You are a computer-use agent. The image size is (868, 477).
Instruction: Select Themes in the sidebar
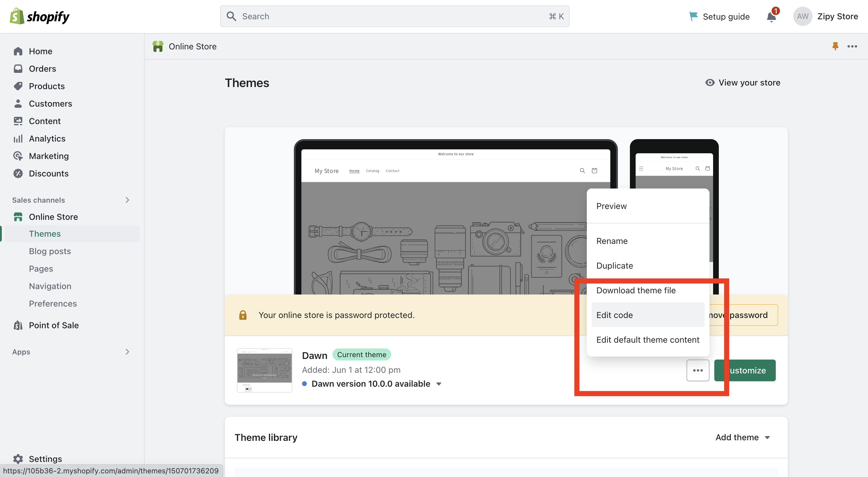click(45, 234)
